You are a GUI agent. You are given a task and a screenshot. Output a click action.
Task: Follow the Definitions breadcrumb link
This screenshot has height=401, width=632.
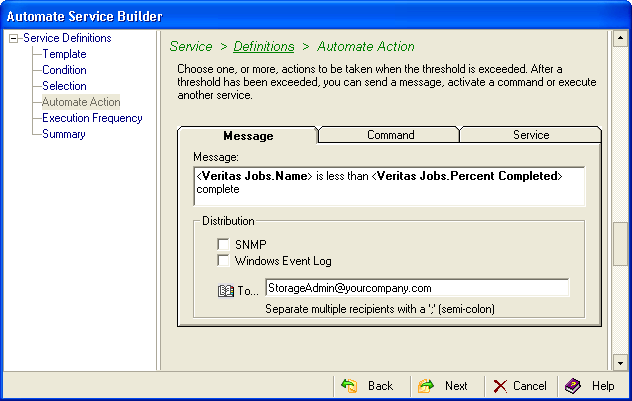point(264,47)
